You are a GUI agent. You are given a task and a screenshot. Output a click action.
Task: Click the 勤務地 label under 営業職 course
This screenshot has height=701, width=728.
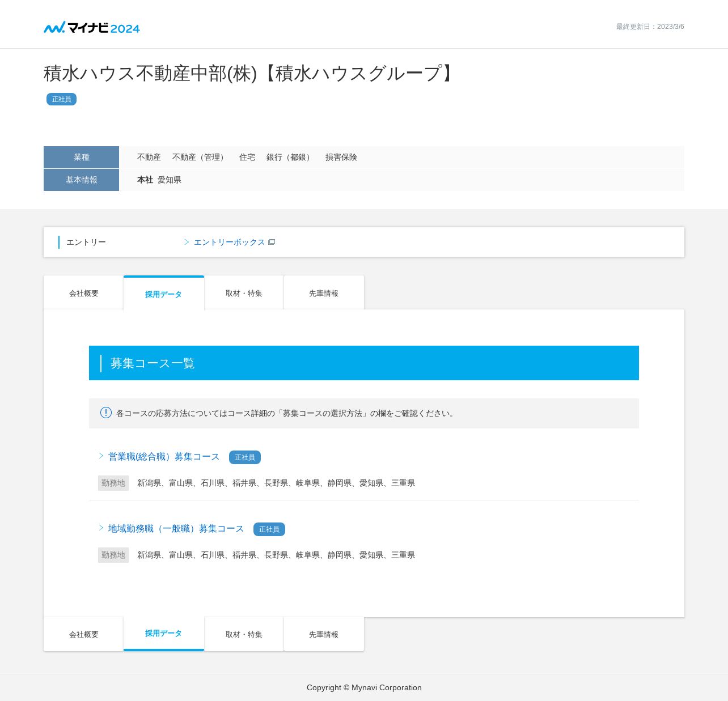113,483
